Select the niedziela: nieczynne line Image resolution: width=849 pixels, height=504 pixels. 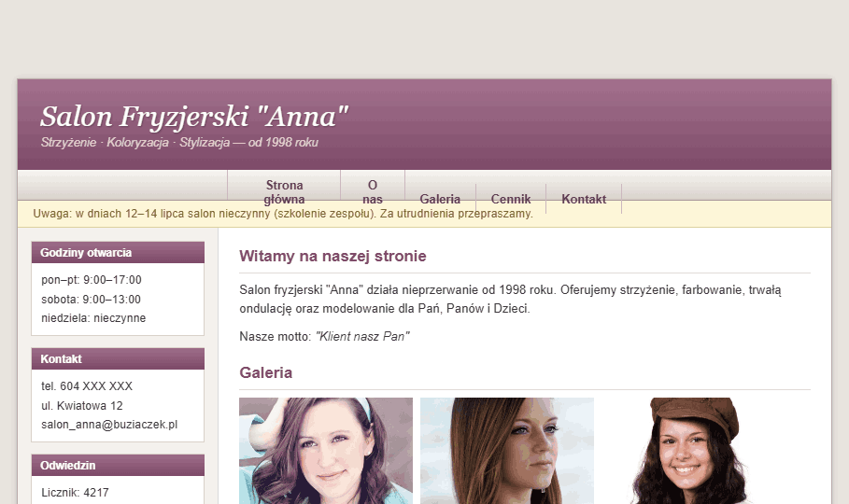pyautogui.click(x=93, y=318)
